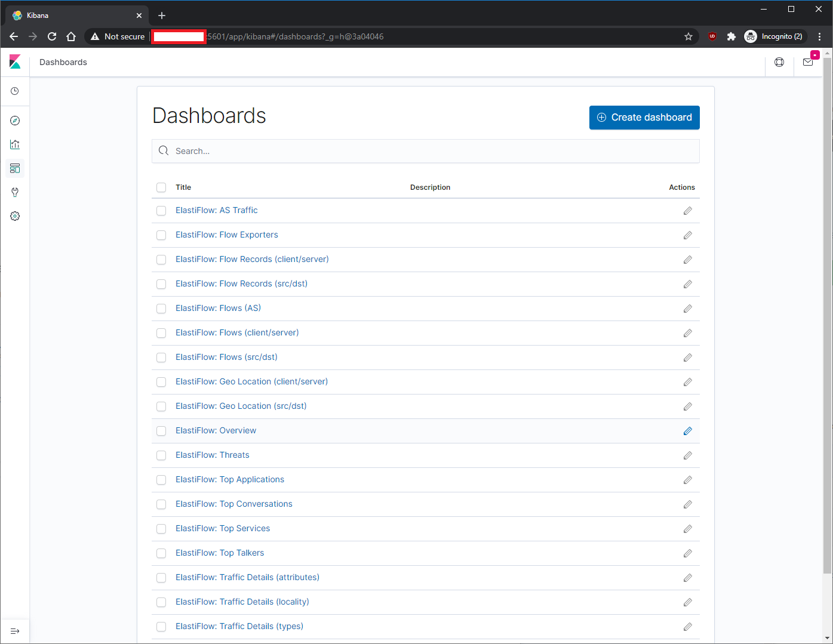Tick the checkbox for ElastiFlow: Threats

click(161, 455)
